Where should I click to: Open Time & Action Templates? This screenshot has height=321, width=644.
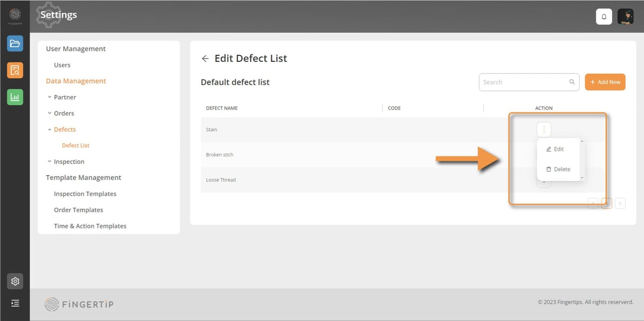(x=90, y=226)
